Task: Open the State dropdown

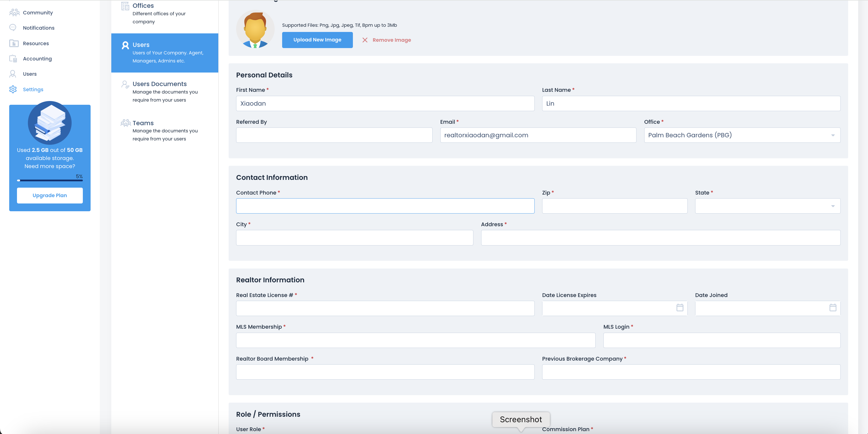Action: [768, 206]
